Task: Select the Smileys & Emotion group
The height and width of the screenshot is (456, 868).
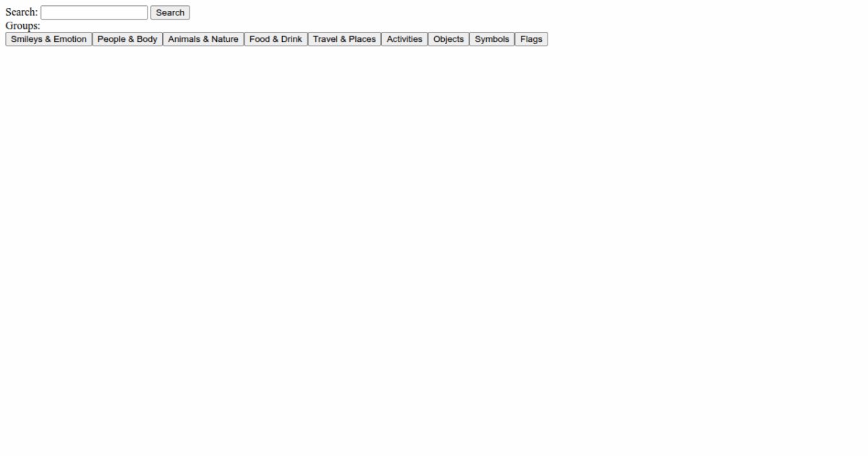Action: pos(48,39)
